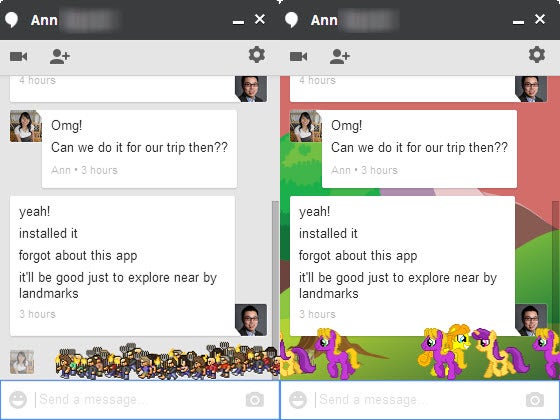Click the right window's vertical scrollbar

(x=556, y=289)
